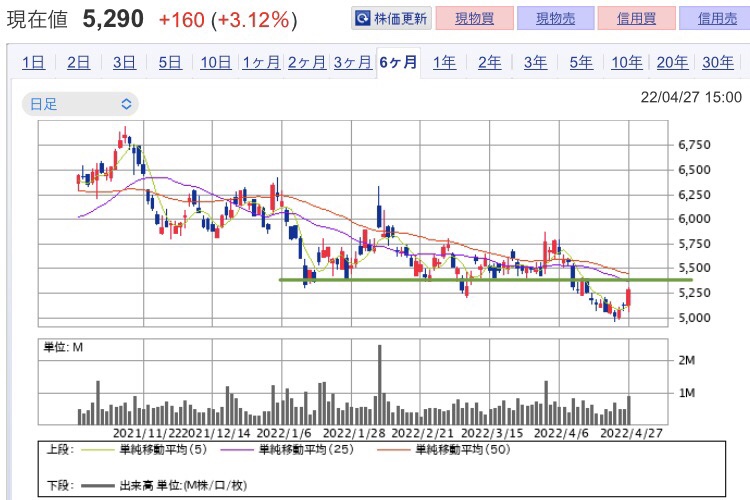This screenshot has height=500, width=750.
Task: Switch chart range to 10年
Action: tap(627, 62)
